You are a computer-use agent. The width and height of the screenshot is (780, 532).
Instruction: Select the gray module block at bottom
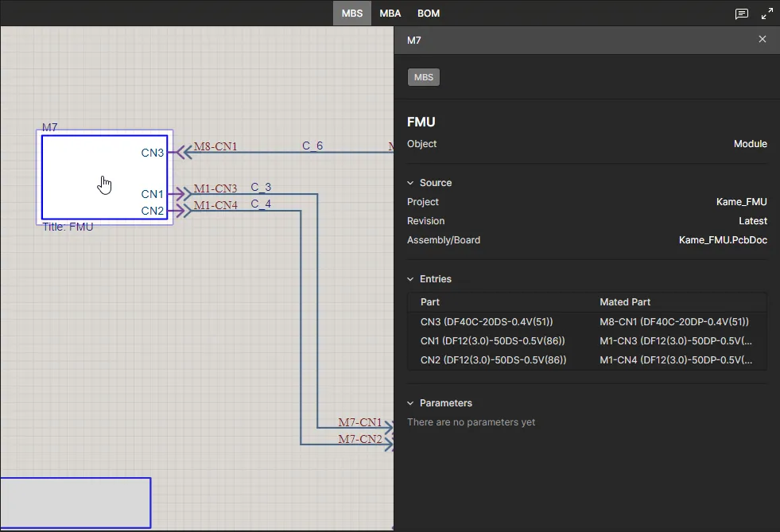tap(75, 503)
